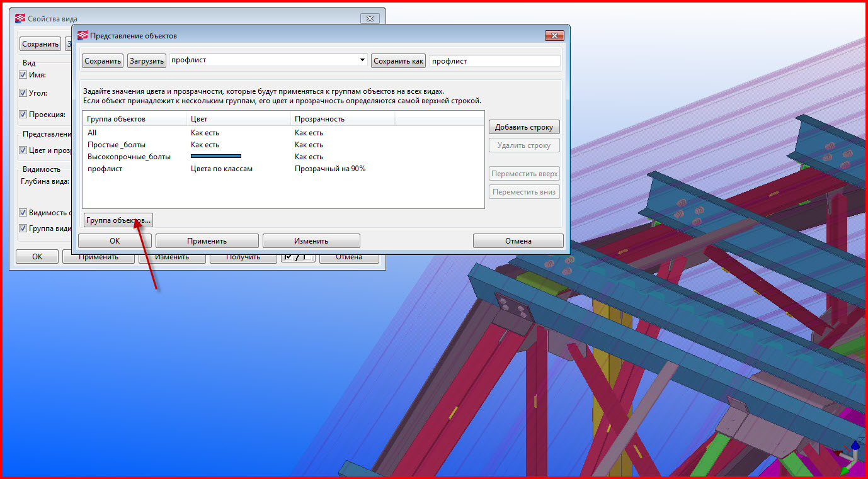Image resolution: width=868 pixels, height=479 pixels.
Task: Select blue color swatch of Высокопрочные_болты
Action: pyautogui.click(x=216, y=157)
